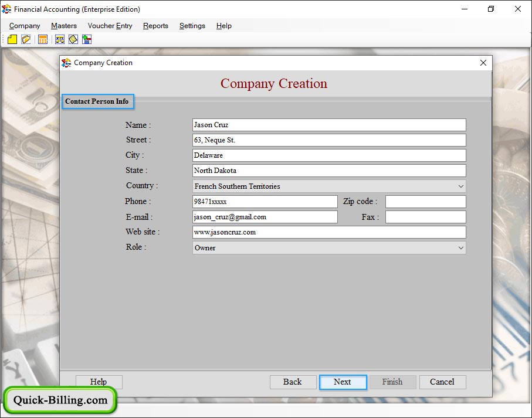Click the plus-minus-equals calculator toolbar icon

pos(87,40)
